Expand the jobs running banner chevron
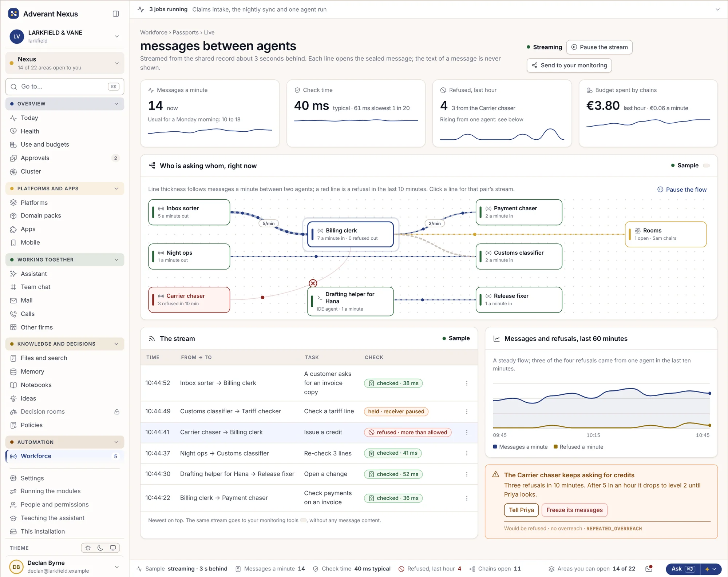Viewport: 728px width, 577px height. [x=717, y=9]
